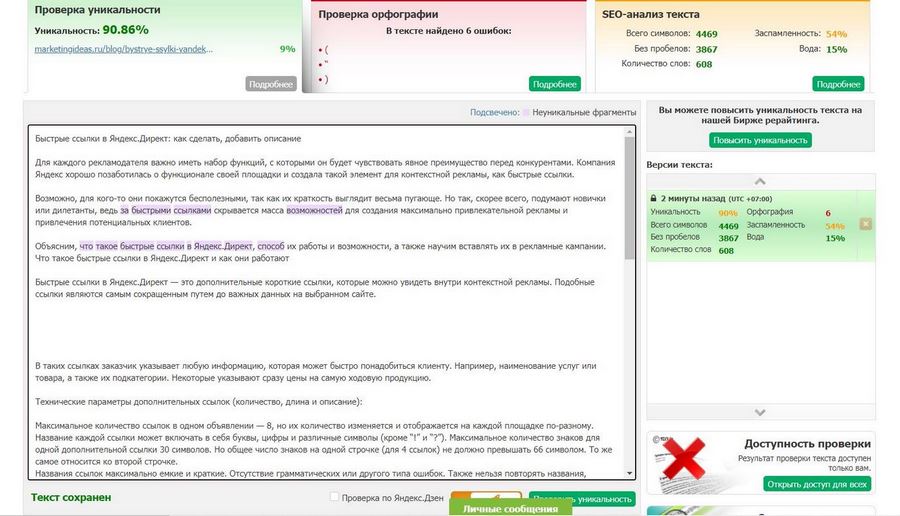The width and height of the screenshot is (900, 516).
Task: Click Подробнее button in SEO-анализ panel
Action: (x=838, y=84)
